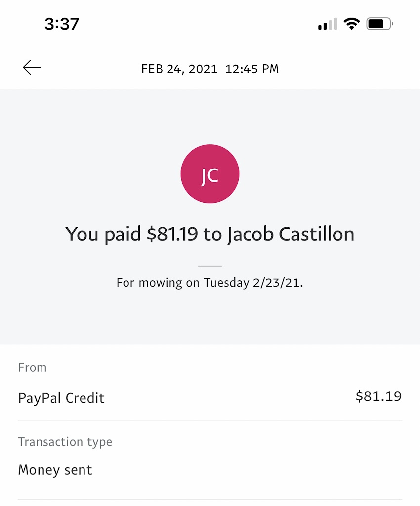The width and height of the screenshot is (420, 506).
Task: Tap the "Transaction type" label
Action: 65,442
